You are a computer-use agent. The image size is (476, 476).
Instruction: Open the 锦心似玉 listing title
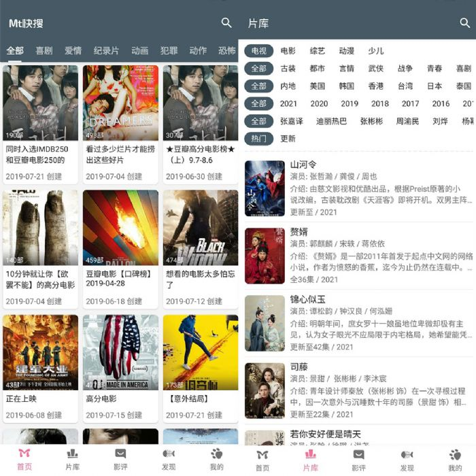tap(308, 299)
